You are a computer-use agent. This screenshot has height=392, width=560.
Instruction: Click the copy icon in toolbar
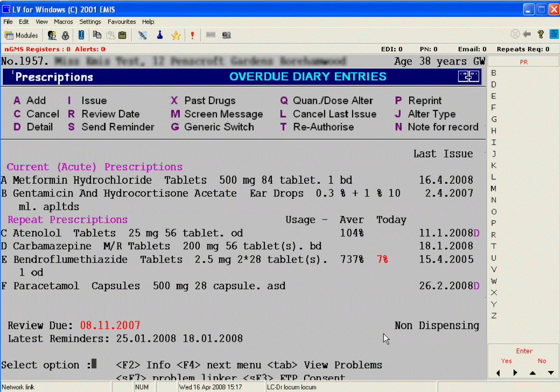pos(97,35)
